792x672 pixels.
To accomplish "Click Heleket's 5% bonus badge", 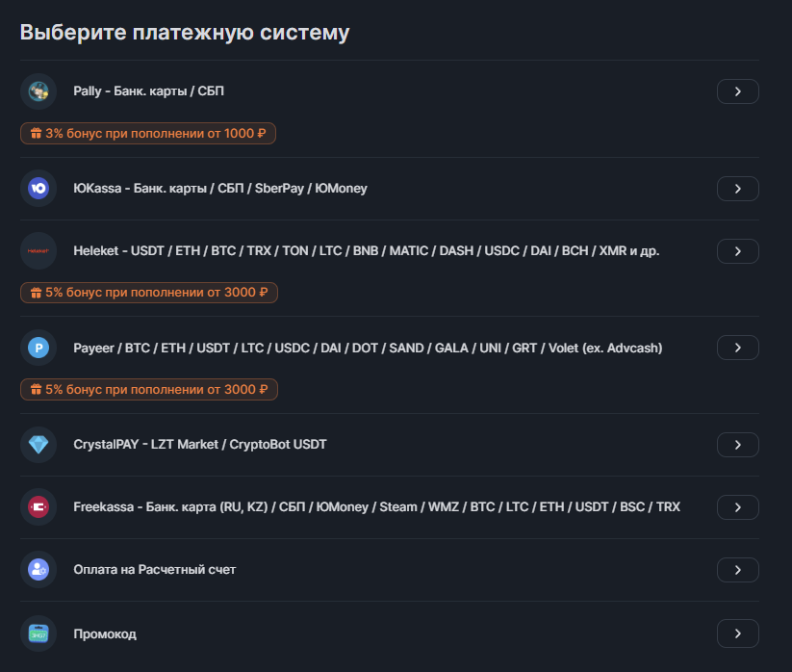I will 148,293.
